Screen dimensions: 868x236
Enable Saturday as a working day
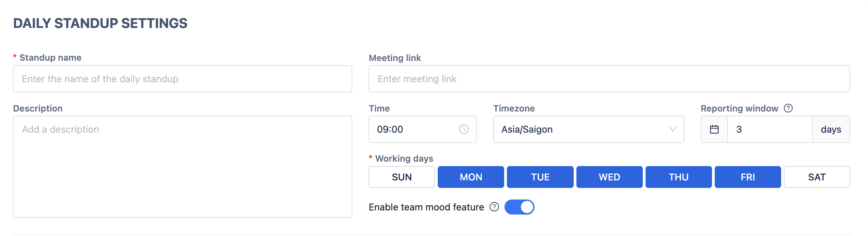(x=817, y=177)
